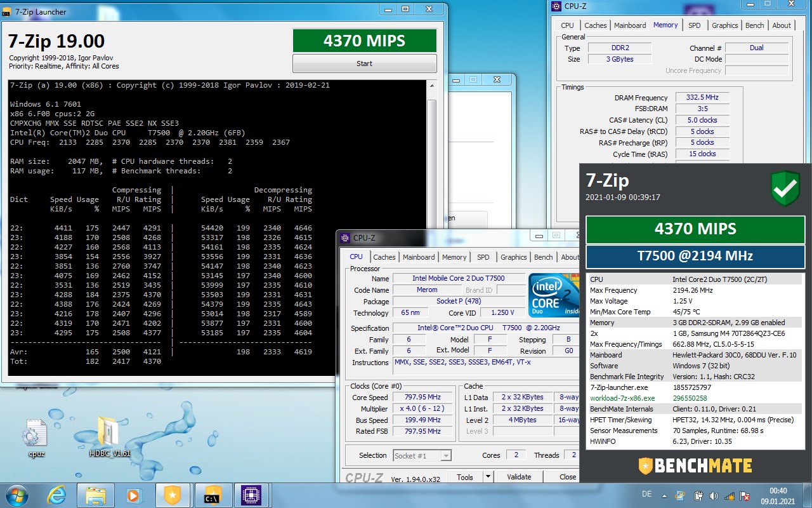812x508 pixels.
Task: Click the Channel # field showing Dual
Action: 757,48
